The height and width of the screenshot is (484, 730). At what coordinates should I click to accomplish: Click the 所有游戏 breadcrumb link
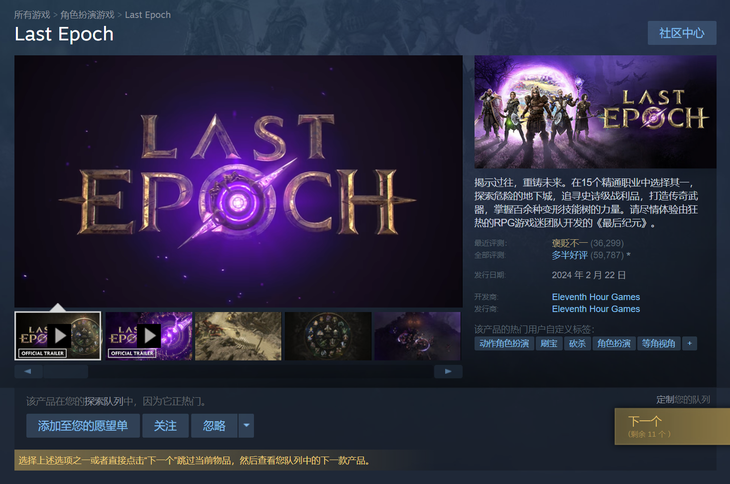click(x=32, y=15)
